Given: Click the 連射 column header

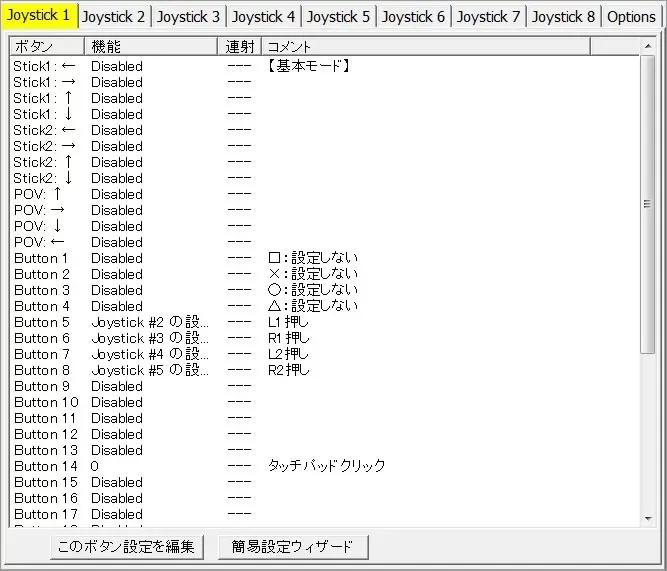Looking at the screenshot, I should coord(239,46).
